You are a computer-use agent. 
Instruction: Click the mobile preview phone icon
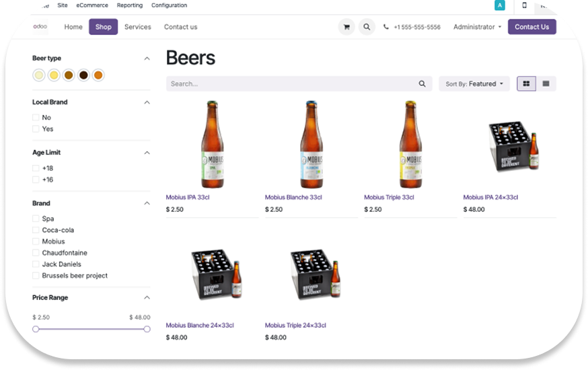click(525, 5)
